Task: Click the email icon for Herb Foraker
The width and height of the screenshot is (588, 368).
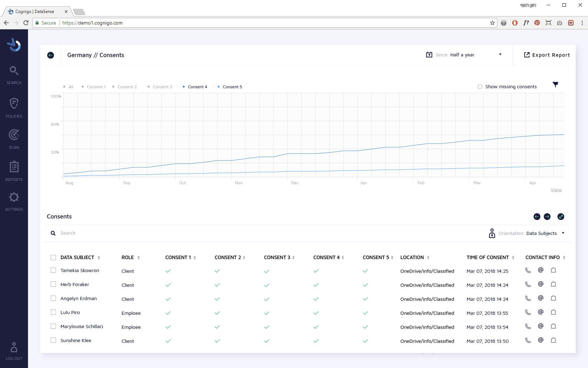Action: (541, 284)
